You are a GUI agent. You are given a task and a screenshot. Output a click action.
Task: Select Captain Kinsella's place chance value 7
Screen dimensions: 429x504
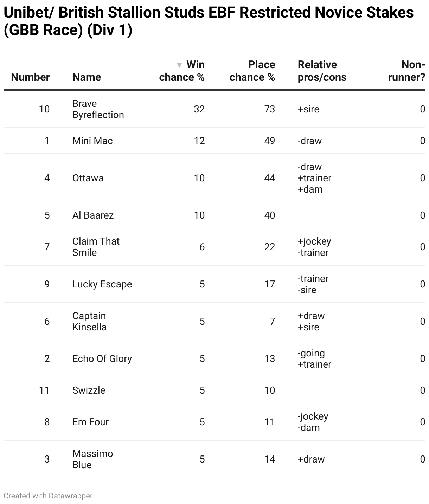pos(272,322)
